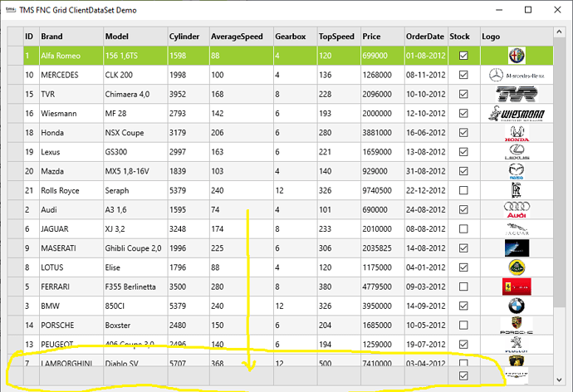Click order date '14-09-2012' cell
573x392 pixels.
pyautogui.click(x=426, y=306)
